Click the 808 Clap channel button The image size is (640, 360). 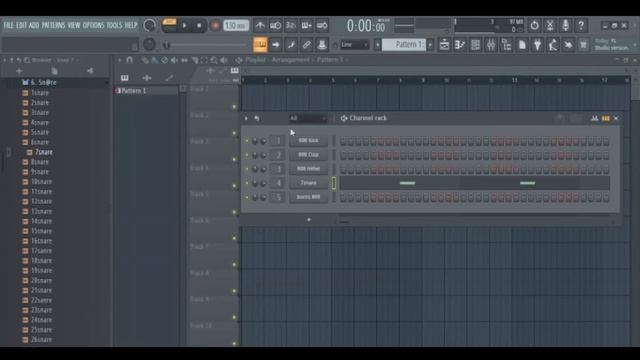pyautogui.click(x=308, y=155)
